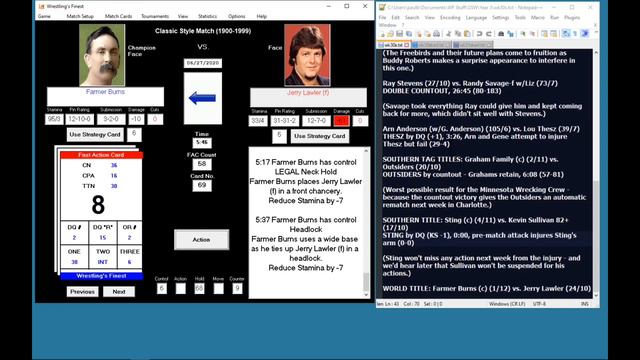Open Help menu in Wrestling's Finest
The image size is (640, 360).
coord(262,16)
